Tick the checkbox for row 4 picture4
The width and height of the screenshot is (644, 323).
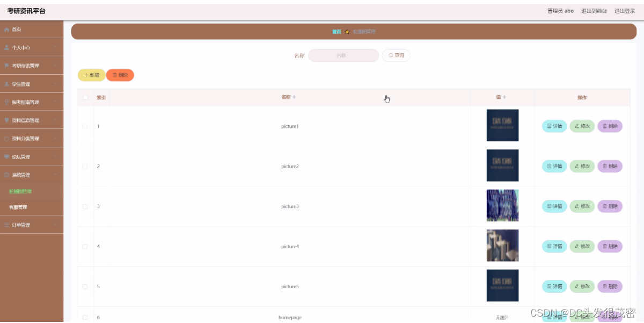(x=85, y=246)
